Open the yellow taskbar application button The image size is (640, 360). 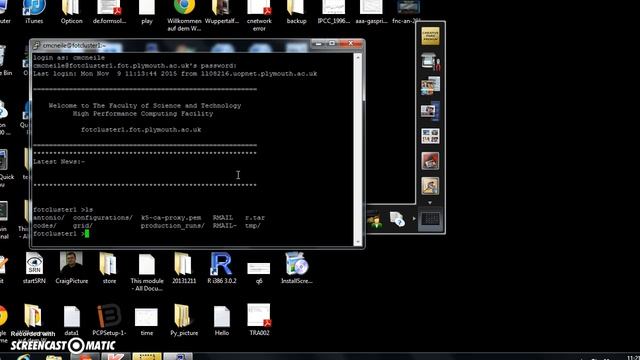[147, 357]
